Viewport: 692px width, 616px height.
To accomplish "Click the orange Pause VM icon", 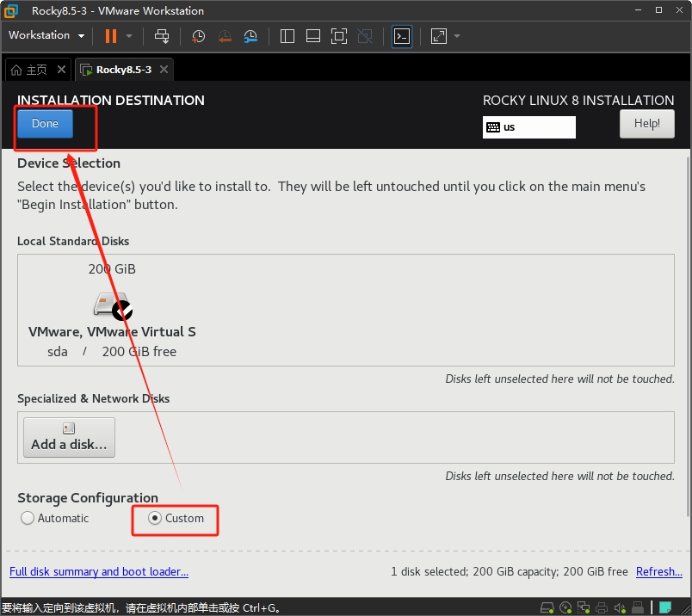I will (x=111, y=36).
